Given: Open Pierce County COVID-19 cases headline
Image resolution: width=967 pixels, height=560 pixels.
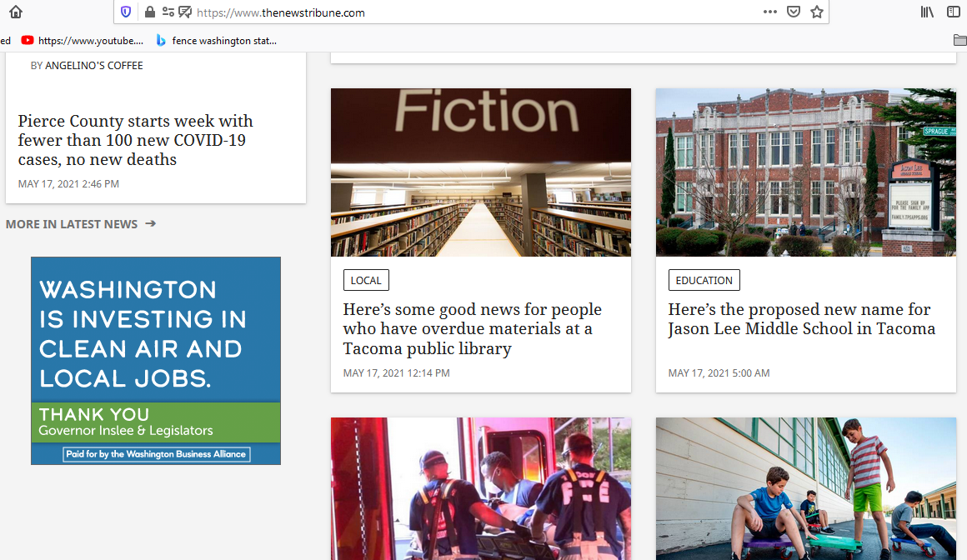Looking at the screenshot, I should (135, 140).
